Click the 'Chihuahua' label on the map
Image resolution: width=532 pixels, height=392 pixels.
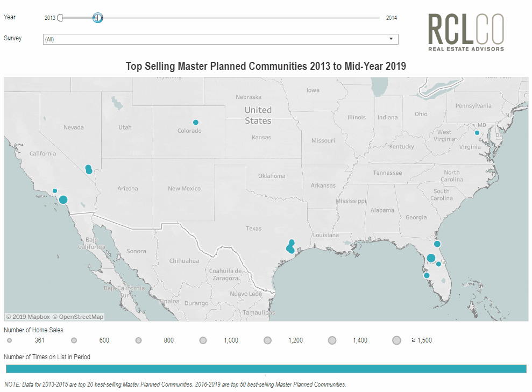pyautogui.click(x=184, y=261)
